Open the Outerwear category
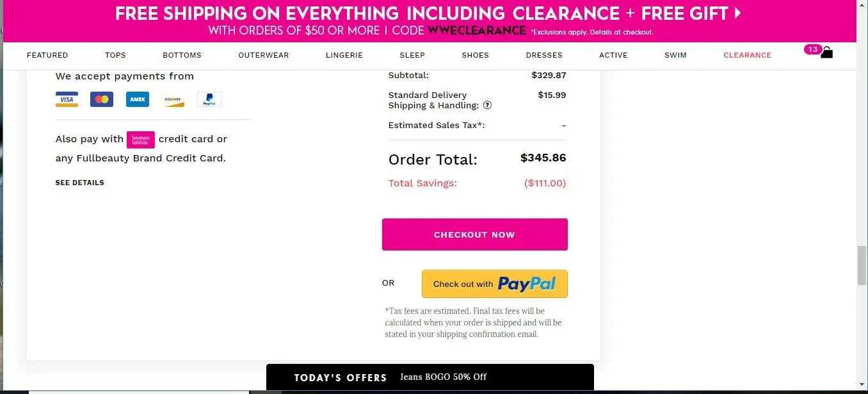 click(264, 55)
